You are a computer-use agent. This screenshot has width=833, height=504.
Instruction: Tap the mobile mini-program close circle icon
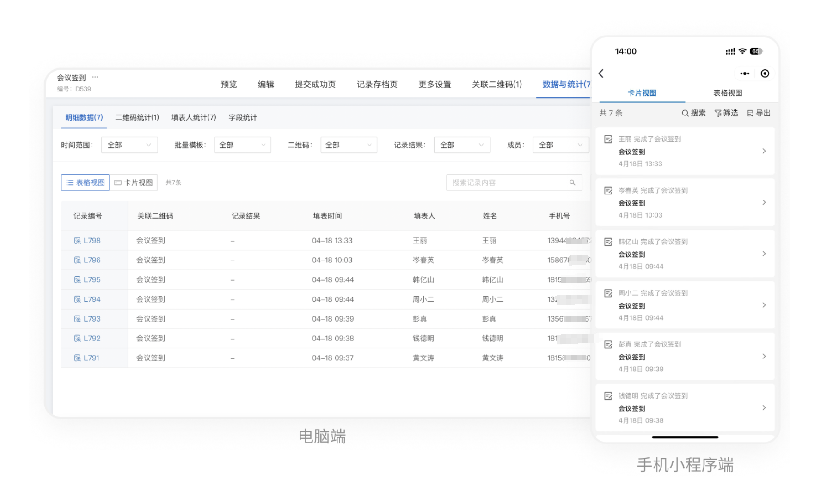[x=765, y=73]
